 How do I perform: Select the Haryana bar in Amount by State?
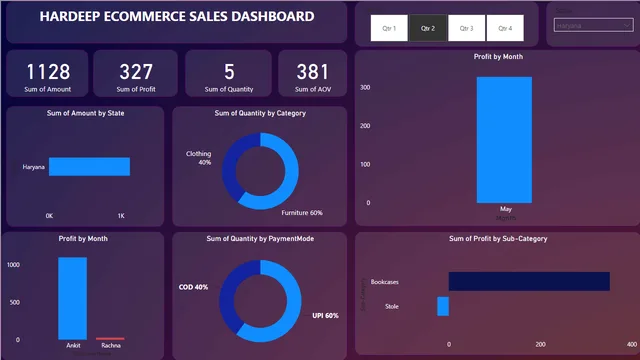pyautogui.click(x=89, y=167)
